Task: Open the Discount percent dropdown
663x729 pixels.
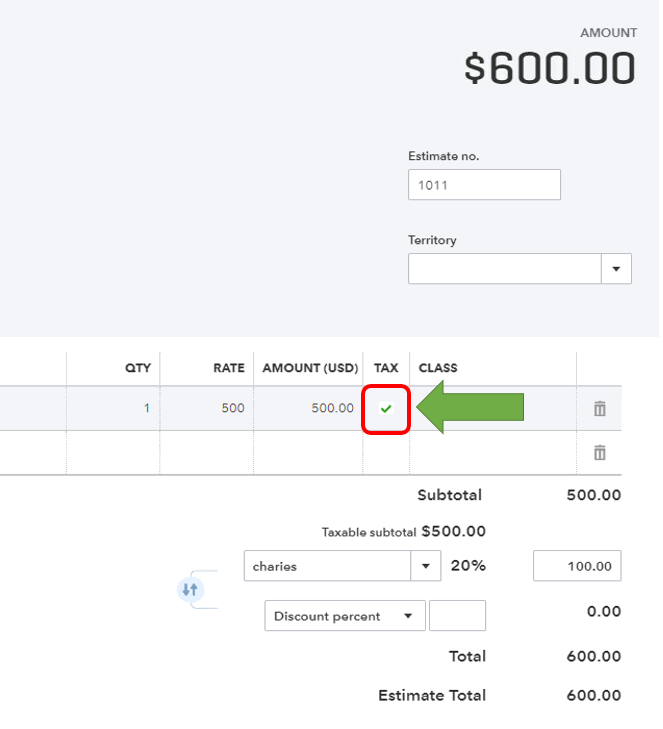Action: coord(407,616)
